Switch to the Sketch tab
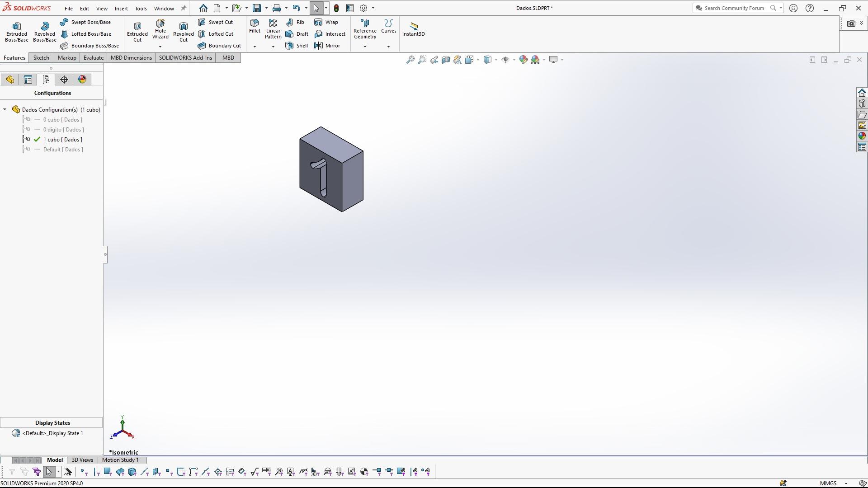868x488 pixels. pos(41,58)
